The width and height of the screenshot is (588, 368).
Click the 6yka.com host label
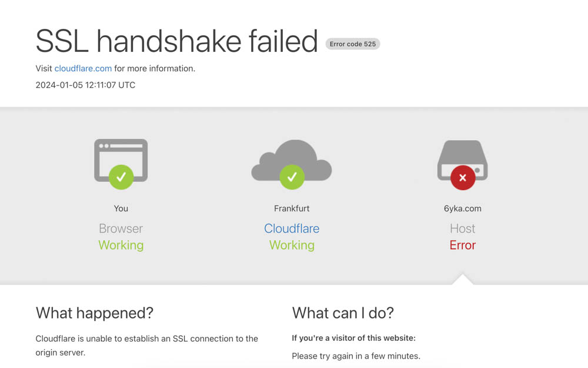pos(462,208)
